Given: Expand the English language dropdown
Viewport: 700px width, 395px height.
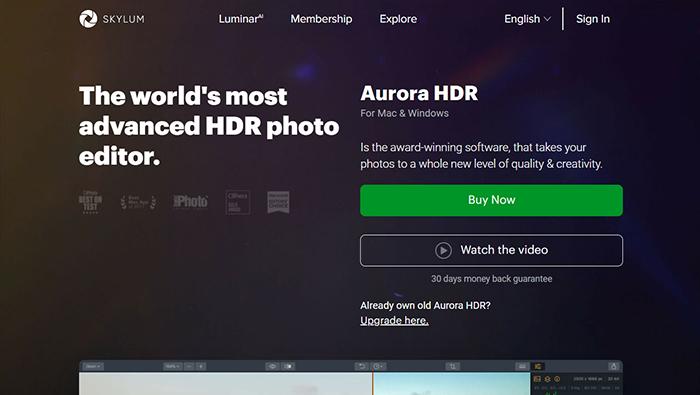Looking at the screenshot, I should point(527,19).
